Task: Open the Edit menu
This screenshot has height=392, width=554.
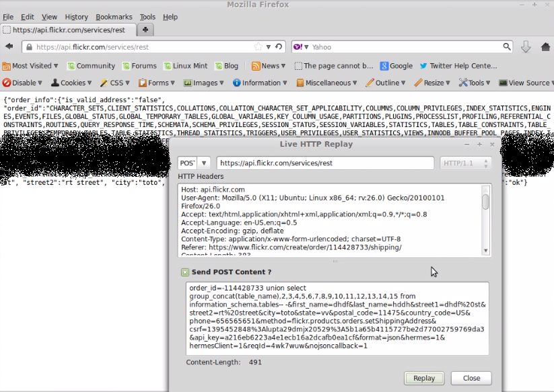Action: coord(27,17)
